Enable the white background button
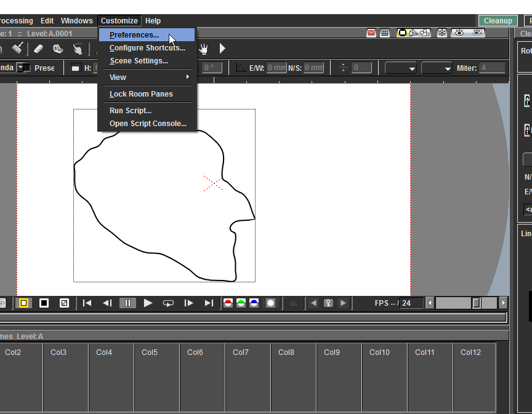 (24, 303)
